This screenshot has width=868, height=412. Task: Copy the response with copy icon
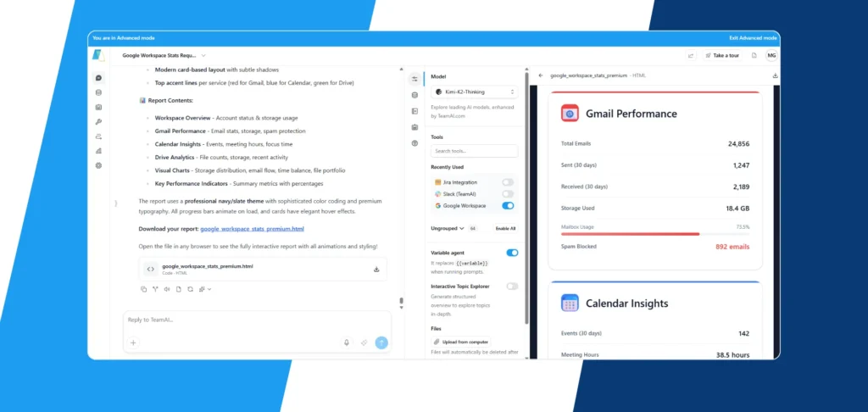143,289
